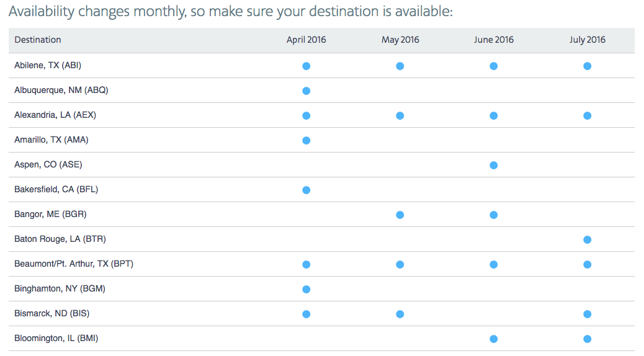Click Albuquerque April 2016 availability dot

point(306,91)
